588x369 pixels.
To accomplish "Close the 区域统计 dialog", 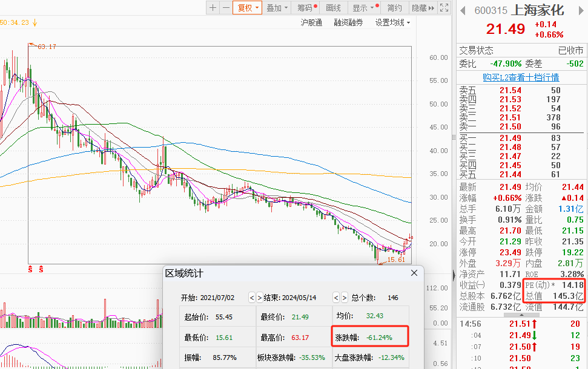I will (x=414, y=273).
